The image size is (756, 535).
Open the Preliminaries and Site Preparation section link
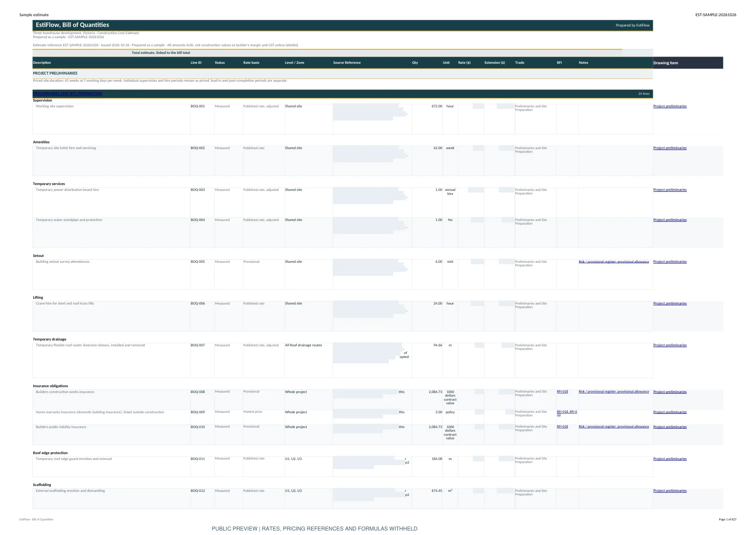tap(67, 93)
